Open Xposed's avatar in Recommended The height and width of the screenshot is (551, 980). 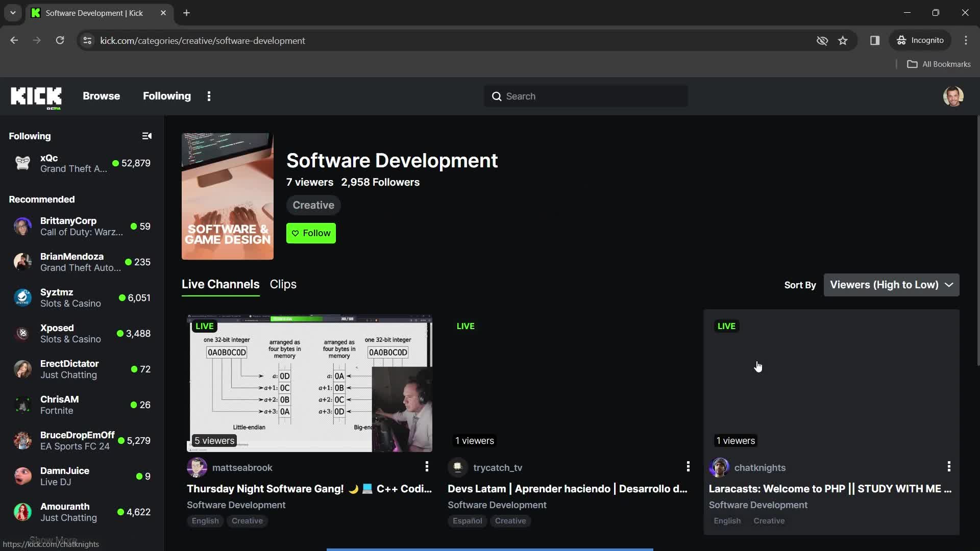coord(22,334)
